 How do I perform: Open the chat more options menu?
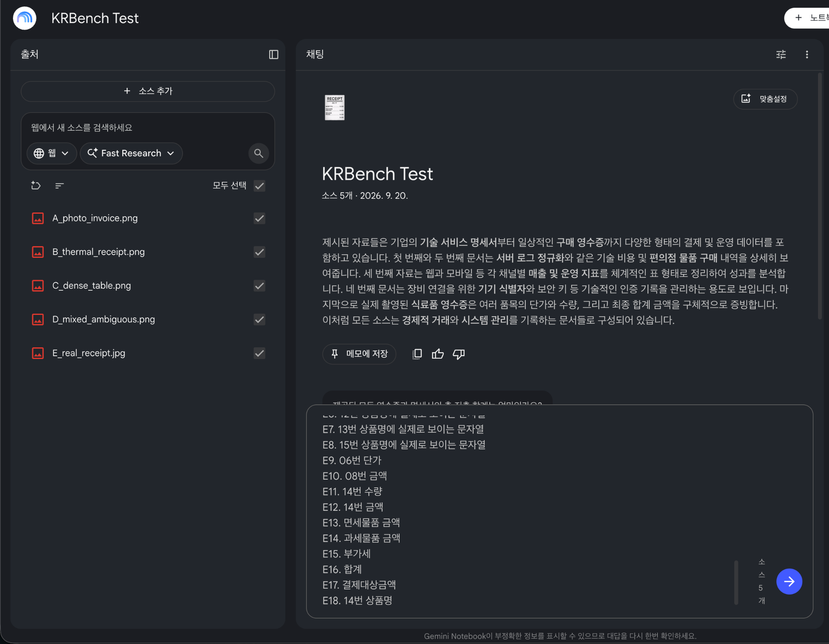[x=807, y=54]
